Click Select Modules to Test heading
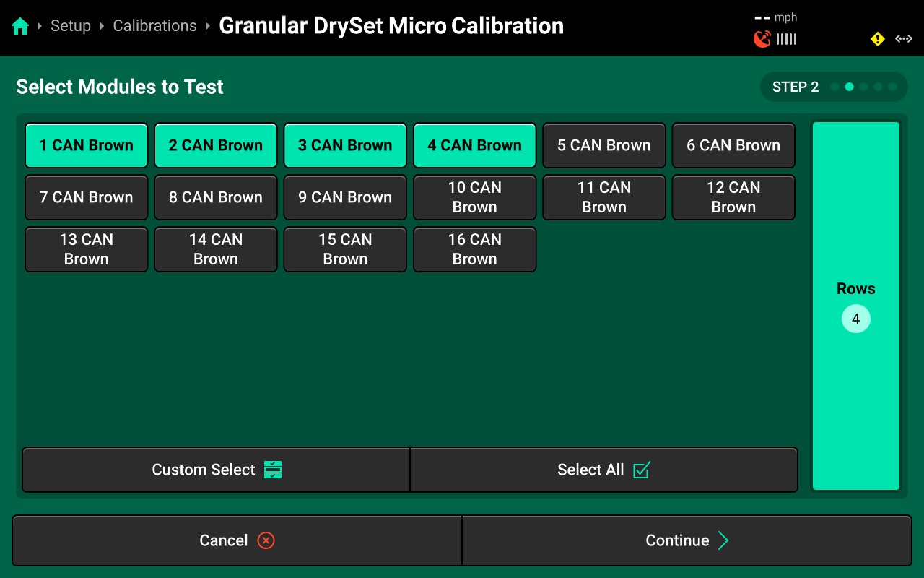The height and width of the screenshot is (578, 924). click(x=120, y=87)
